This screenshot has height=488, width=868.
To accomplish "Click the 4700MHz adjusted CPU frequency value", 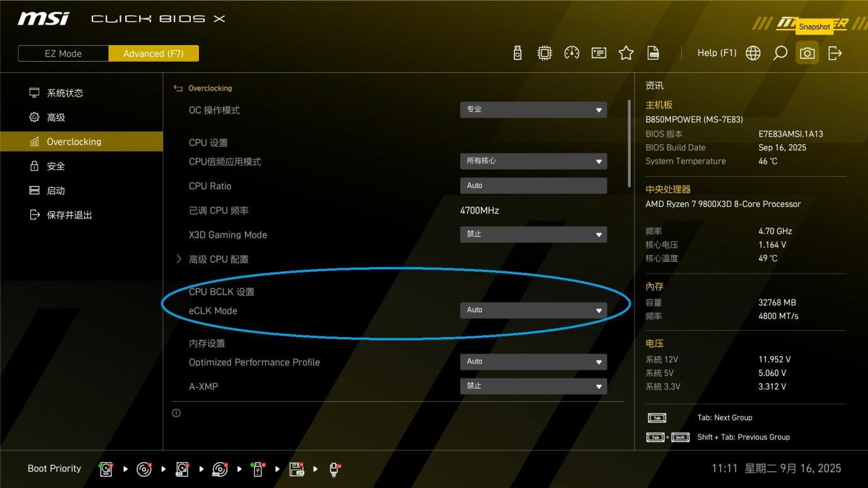I will click(480, 211).
